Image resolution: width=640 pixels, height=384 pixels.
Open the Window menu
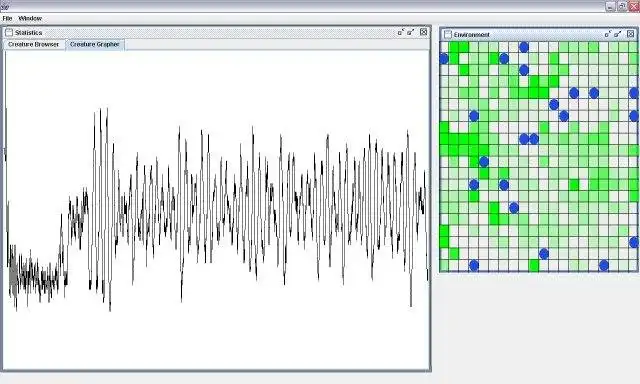click(30, 18)
